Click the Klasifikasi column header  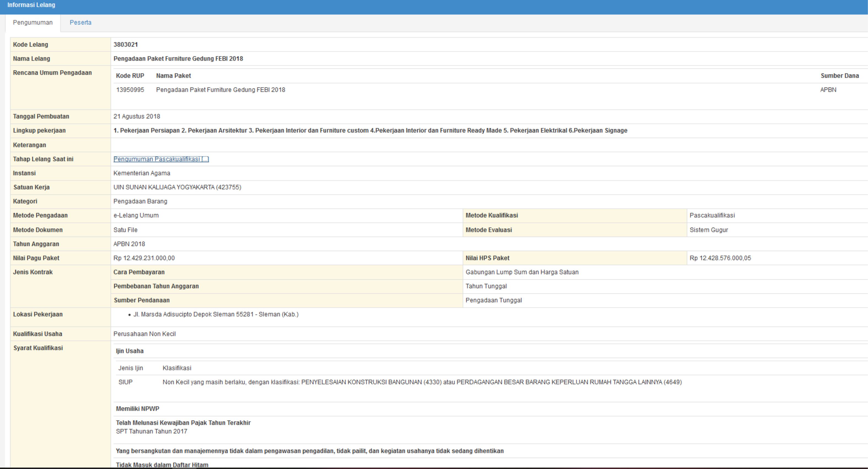[x=176, y=368]
